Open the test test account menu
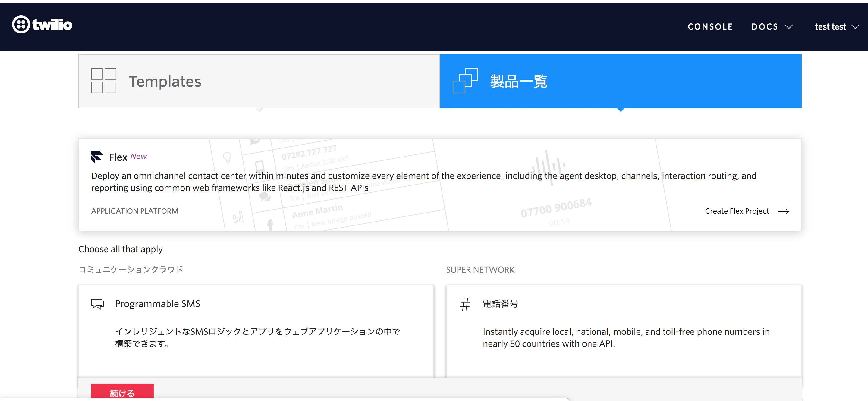 coord(837,26)
